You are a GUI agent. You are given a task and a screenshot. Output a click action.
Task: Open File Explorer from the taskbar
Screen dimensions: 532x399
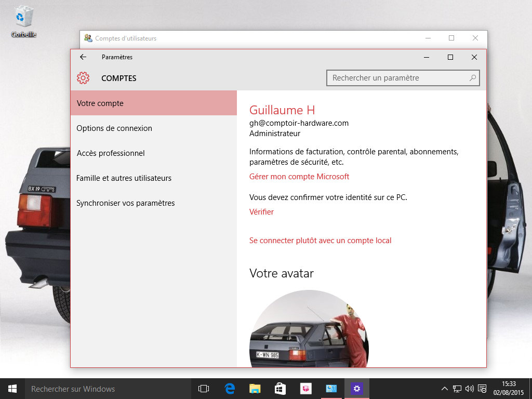pyautogui.click(x=255, y=389)
